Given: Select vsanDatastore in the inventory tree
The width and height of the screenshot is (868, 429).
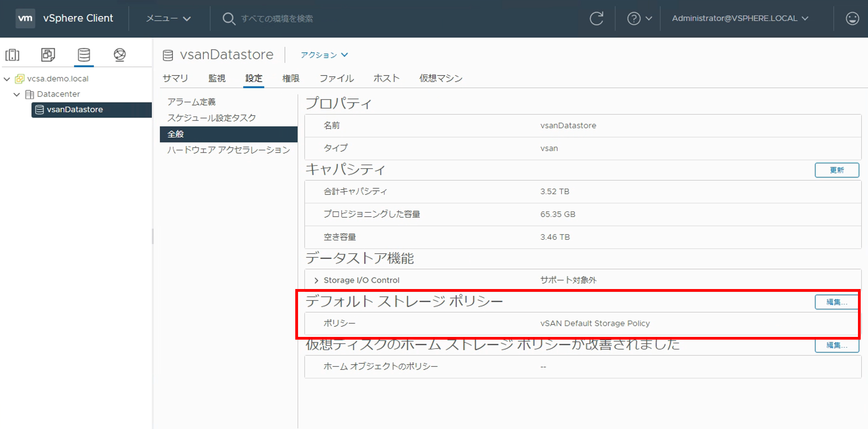Looking at the screenshot, I should coord(92,110).
